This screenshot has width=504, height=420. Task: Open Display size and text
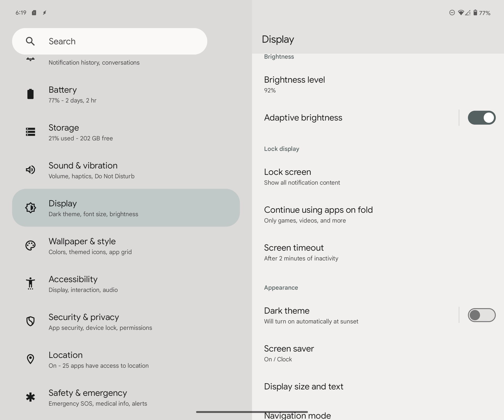click(x=303, y=386)
